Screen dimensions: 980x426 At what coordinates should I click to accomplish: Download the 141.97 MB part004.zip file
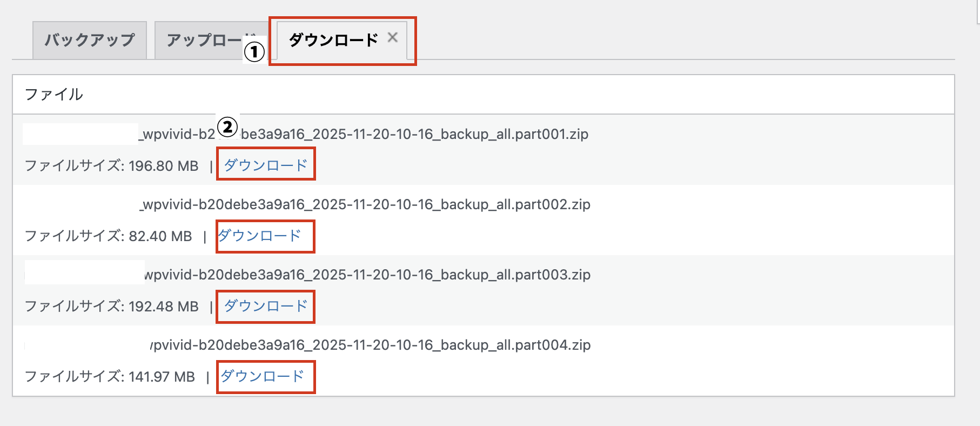(265, 376)
